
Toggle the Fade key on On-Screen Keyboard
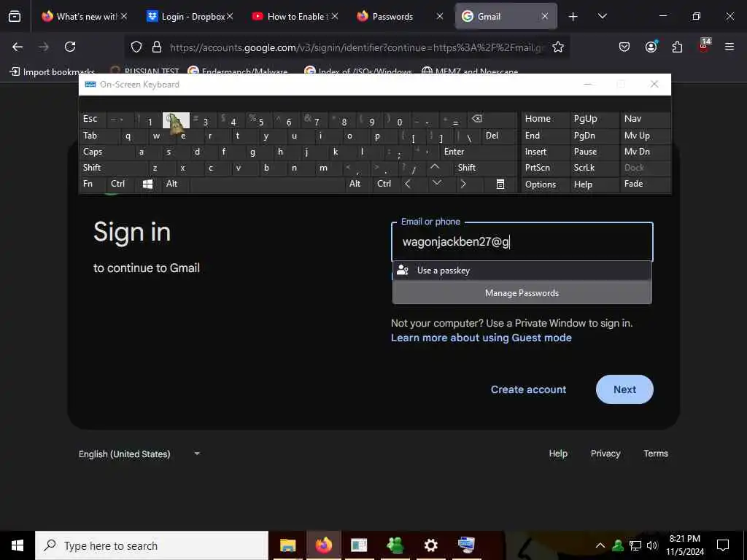coord(645,184)
